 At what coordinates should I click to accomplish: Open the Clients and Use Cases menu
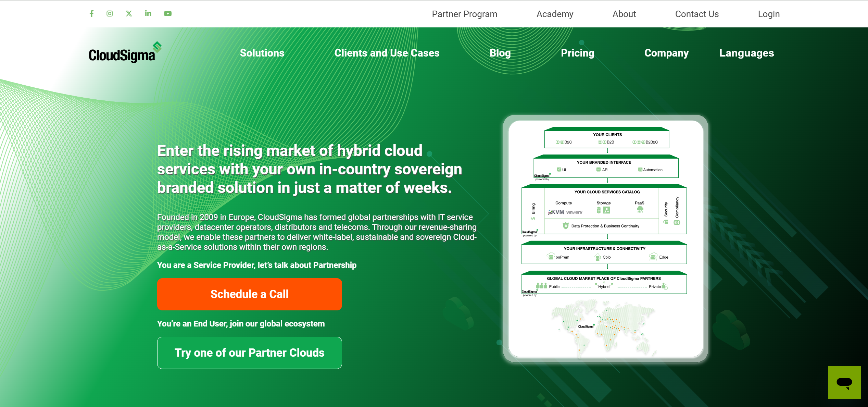point(387,53)
